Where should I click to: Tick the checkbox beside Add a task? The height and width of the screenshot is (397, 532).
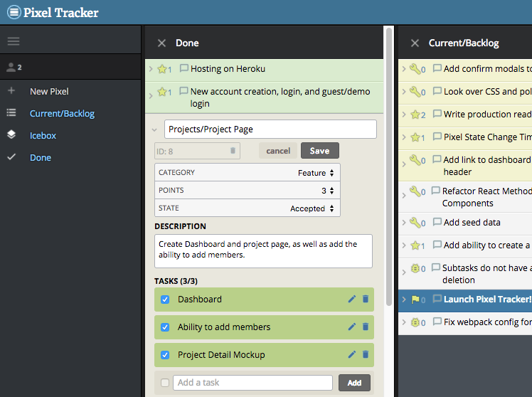[x=165, y=383]
